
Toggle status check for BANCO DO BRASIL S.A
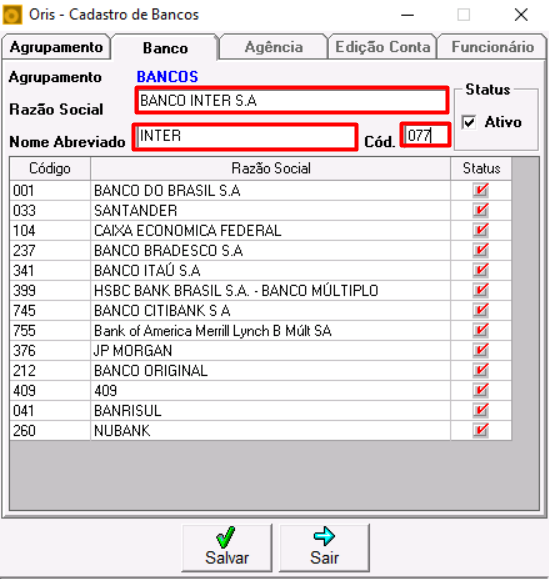[481, 191]
